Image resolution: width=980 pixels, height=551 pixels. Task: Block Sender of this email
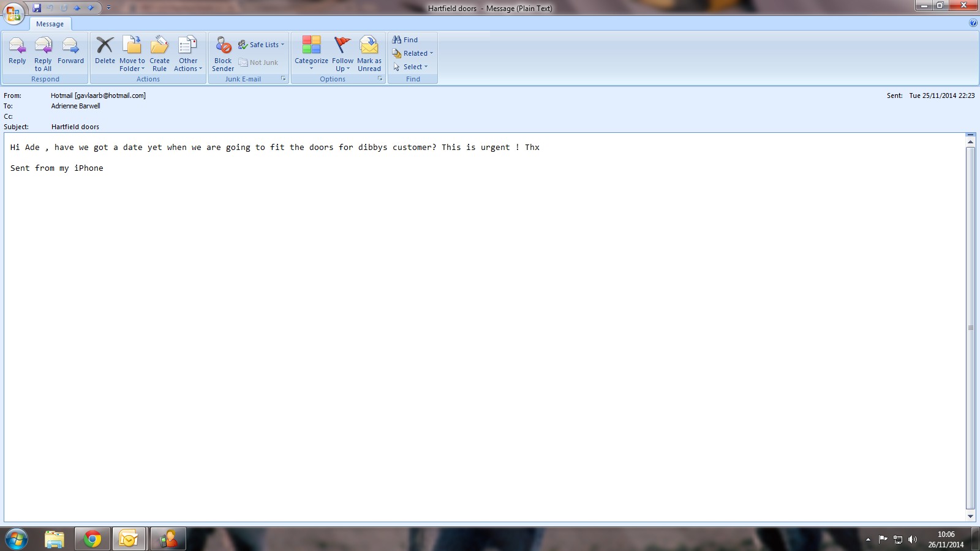(223, 53)
